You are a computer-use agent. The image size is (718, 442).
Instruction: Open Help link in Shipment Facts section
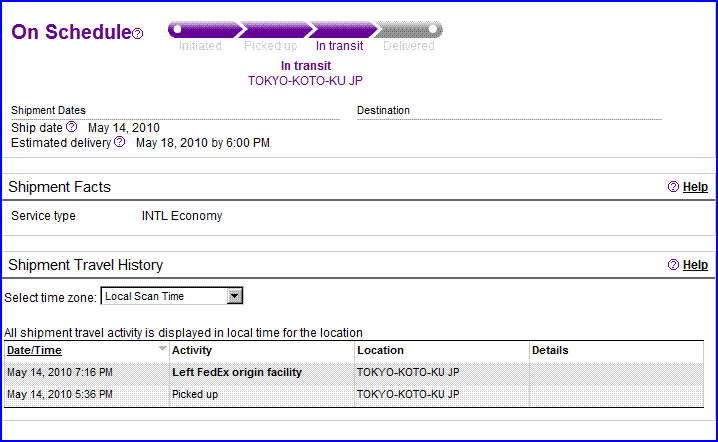pos(695,187)
